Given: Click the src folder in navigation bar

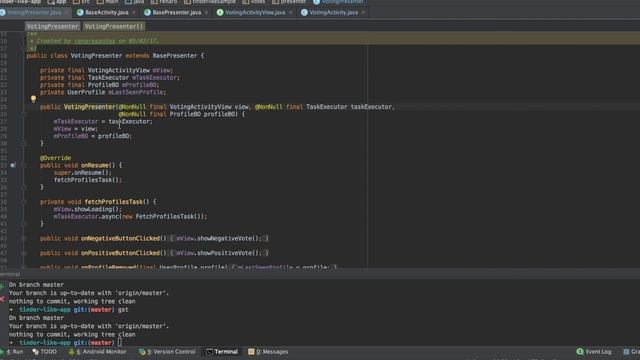Looking at the screenshot, I should (x=82, y=2).
